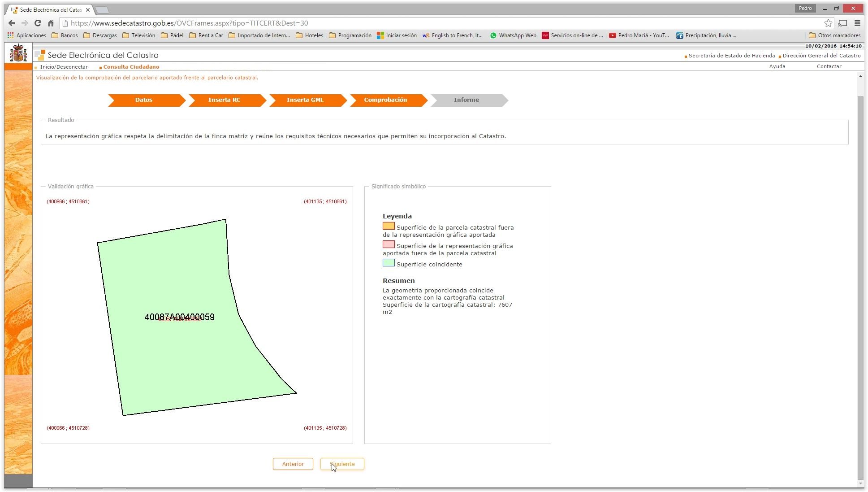The height and width of the screenshot is (492, 868).
Task: Click the Anterior button
Action: click(293, 464)
